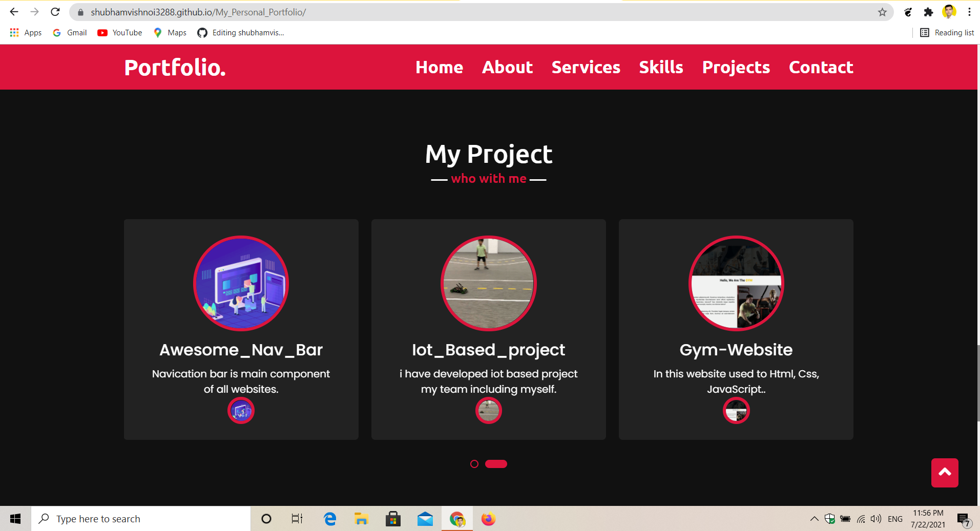The image size is (980, 531).
Task: Open the Reading list
Action: [x=947, y=33]
